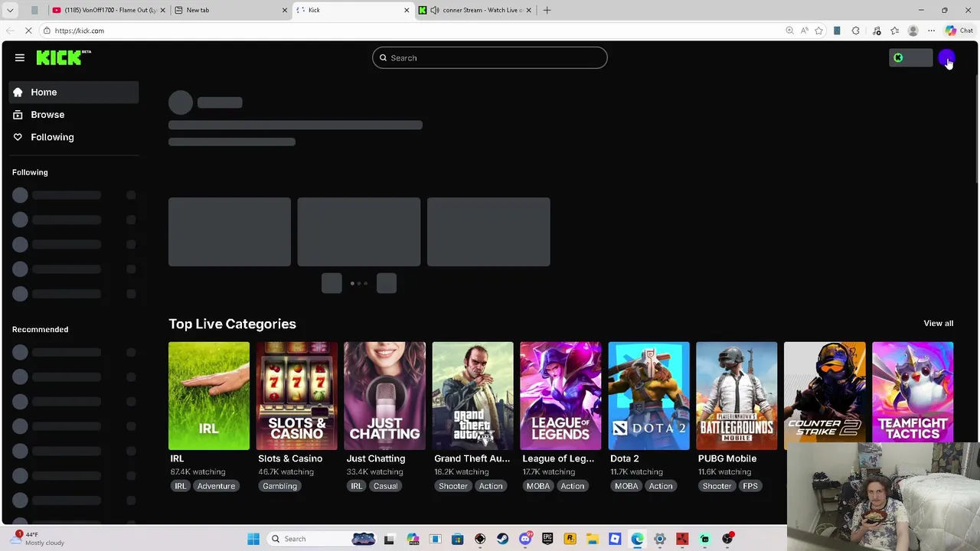Image resolution: width=980 pixels, height=551 pixels.
Task: Click the Windows taskbar Search box
Action: tap(322, 539)
